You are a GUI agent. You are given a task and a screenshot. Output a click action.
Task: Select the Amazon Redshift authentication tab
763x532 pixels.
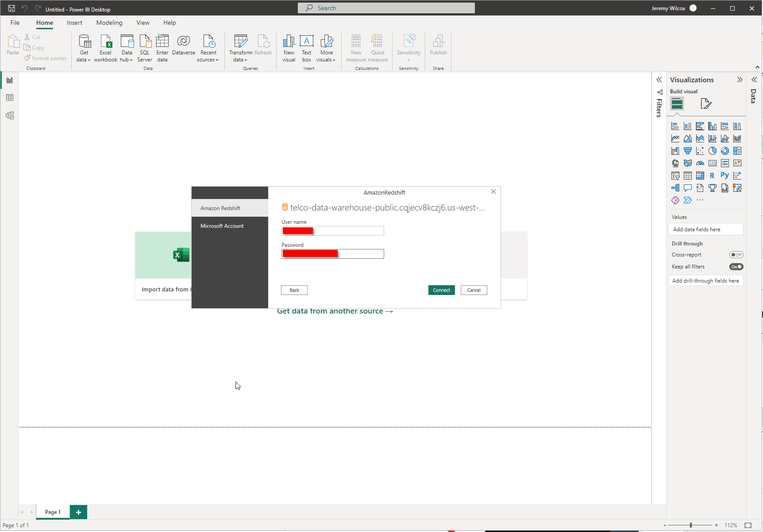coord(230,208)
